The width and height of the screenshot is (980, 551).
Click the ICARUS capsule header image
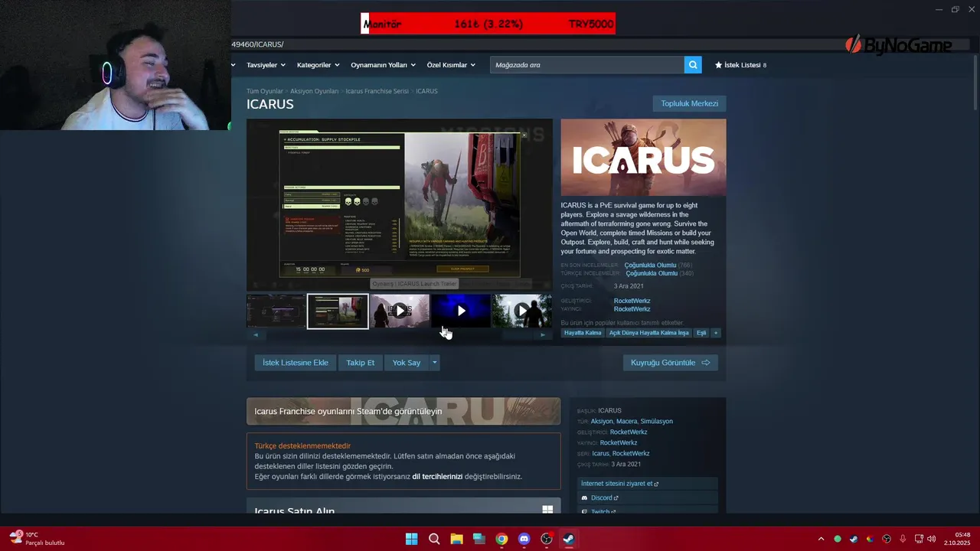[643, 157]
